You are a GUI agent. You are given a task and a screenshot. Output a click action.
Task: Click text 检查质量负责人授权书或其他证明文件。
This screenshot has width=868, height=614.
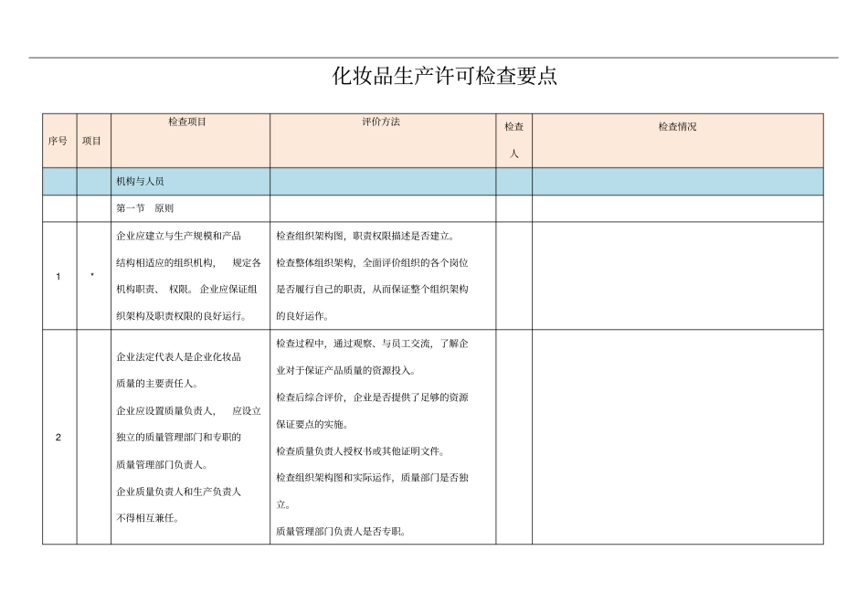(x=361, y=451)
